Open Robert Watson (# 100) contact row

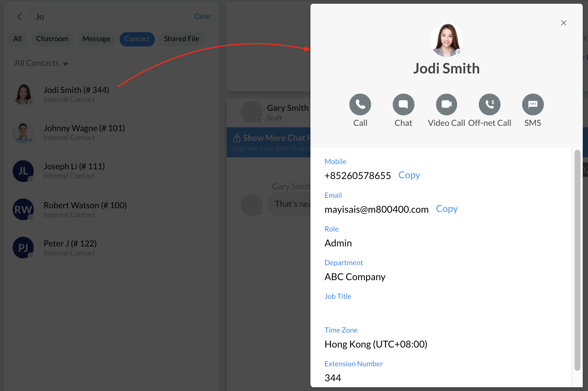(x=111, y=210)
